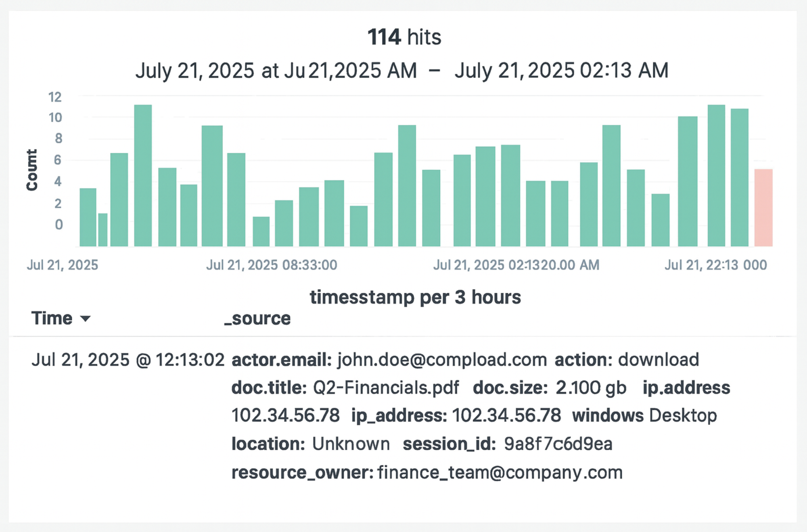This screenshot has width=807, height=532.
Task: Click the _source column header
Action: coord(257,319)
